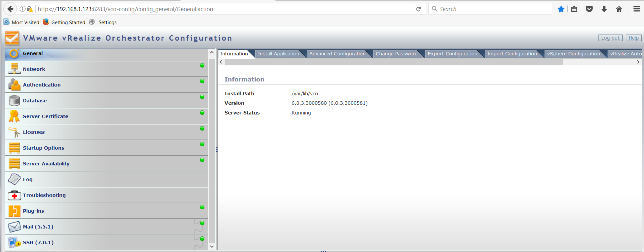Click the tab bar scroll right arrow

[x=638, y=62]
